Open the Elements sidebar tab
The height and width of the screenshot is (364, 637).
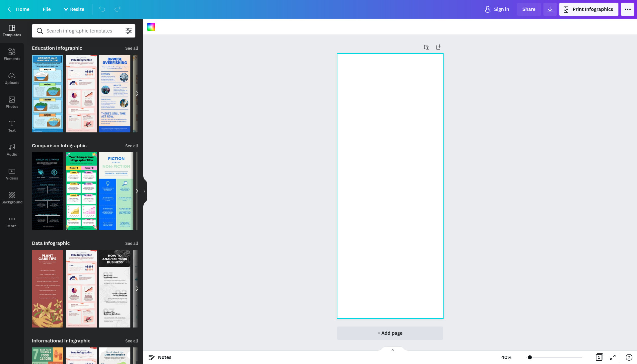pyautogui.click(x=12, y=54)
